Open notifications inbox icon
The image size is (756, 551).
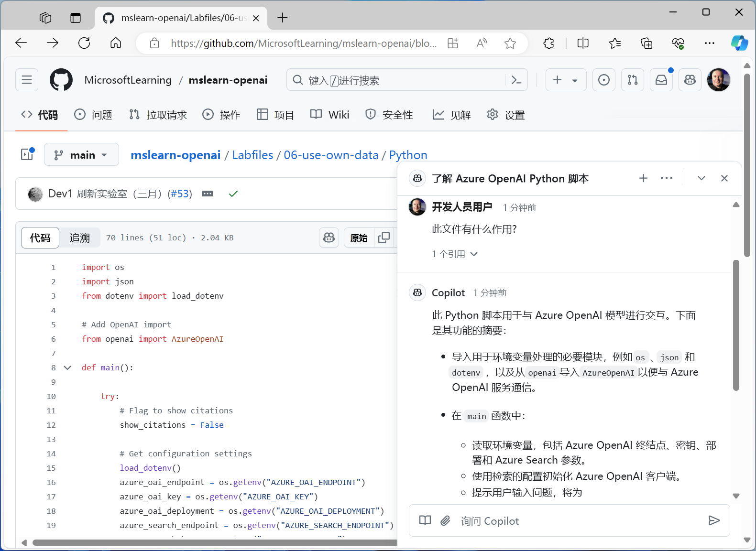coord(661,80)
